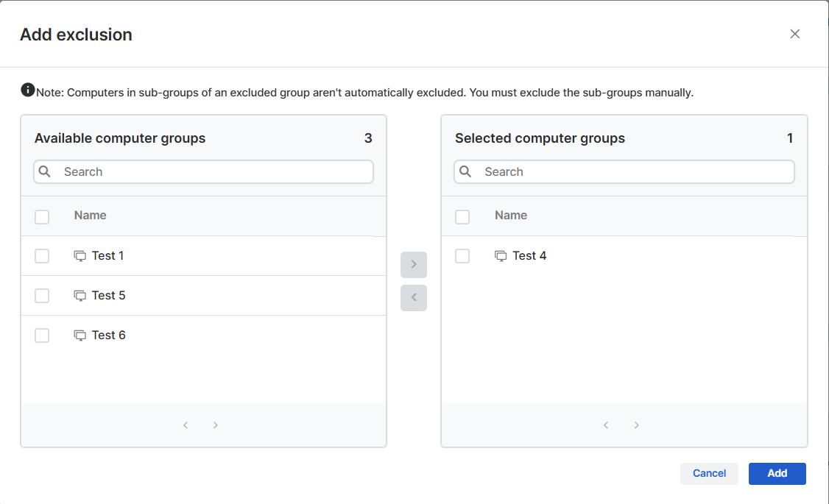This screenshot has width=829, height=504.
Task: Click the move-left arrow between the lists
Action: [414, 298]
